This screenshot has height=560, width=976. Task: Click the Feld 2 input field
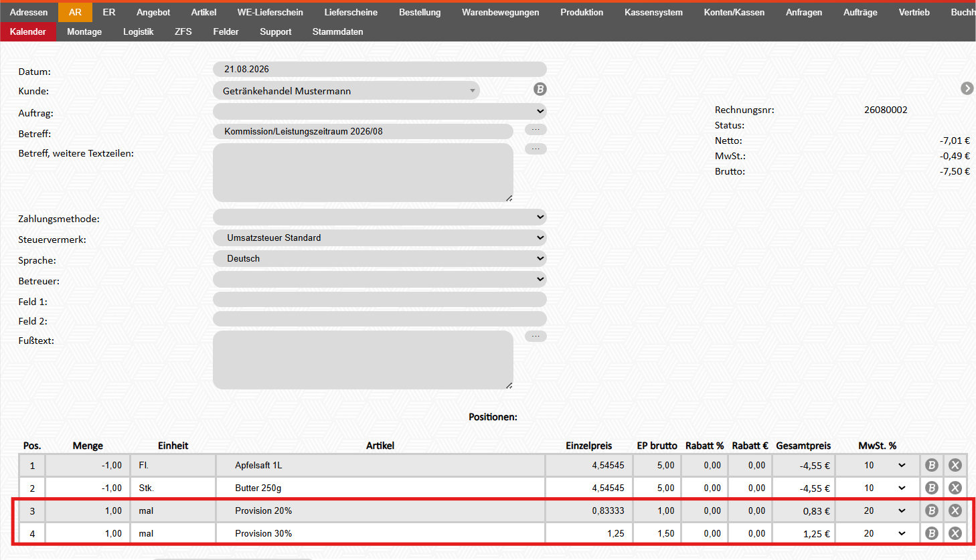[380, 319]
